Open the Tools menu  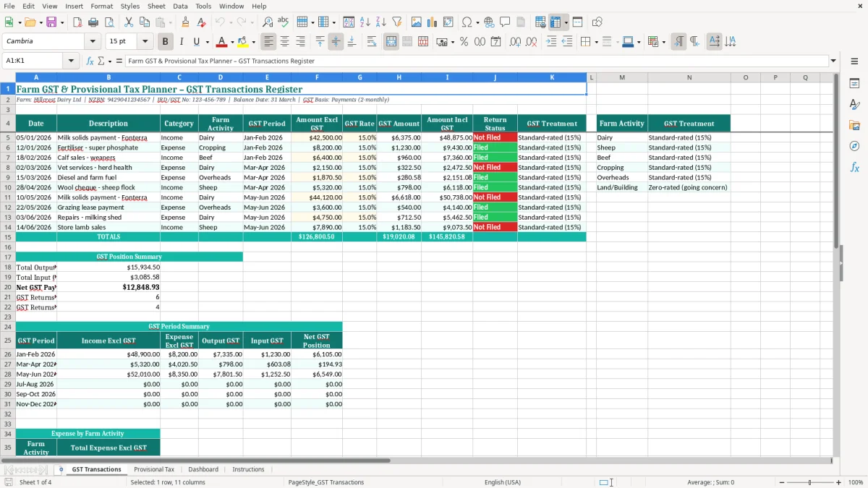pyautogui.click(x=203, y=6)
